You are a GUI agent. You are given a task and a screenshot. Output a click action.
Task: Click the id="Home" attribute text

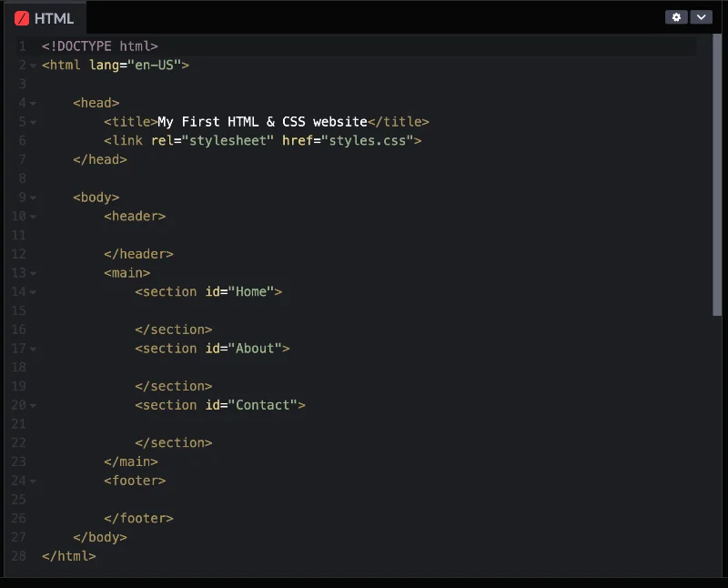point(239,291)
